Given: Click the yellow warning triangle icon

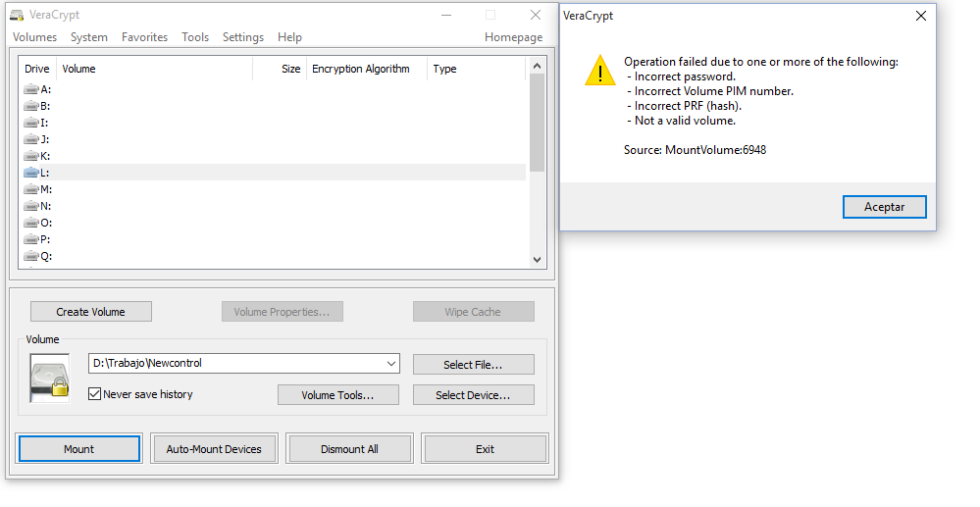Looking at the screenshot, I should (600, 70).
